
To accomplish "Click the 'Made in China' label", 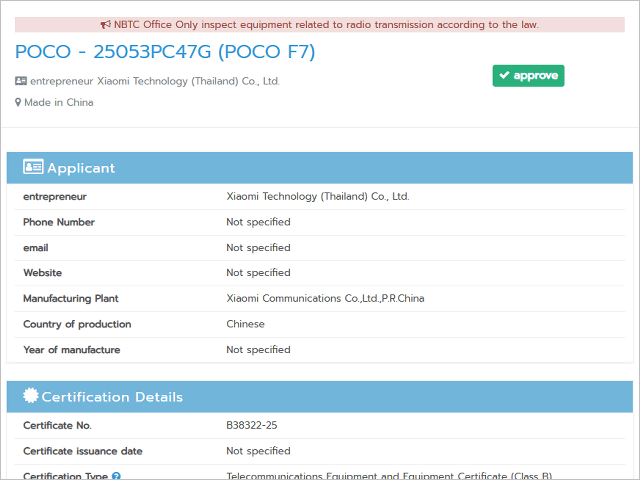I will click(x=59, y=102).
